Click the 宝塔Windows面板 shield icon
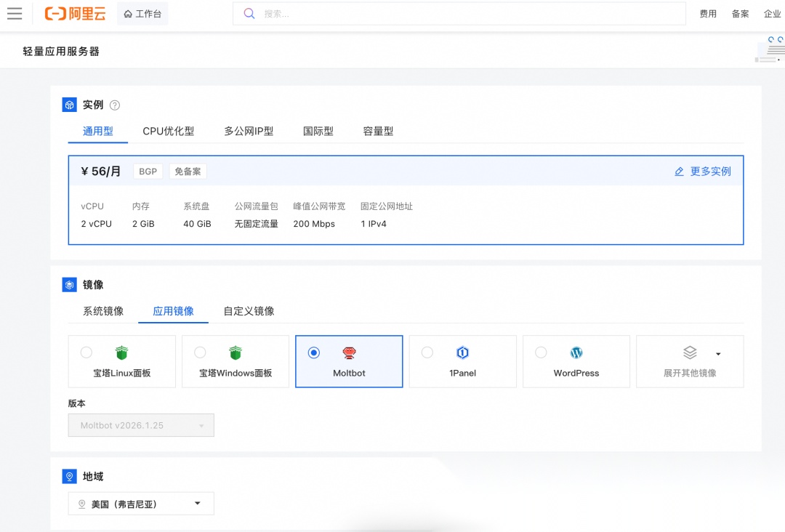 point(235,352)
